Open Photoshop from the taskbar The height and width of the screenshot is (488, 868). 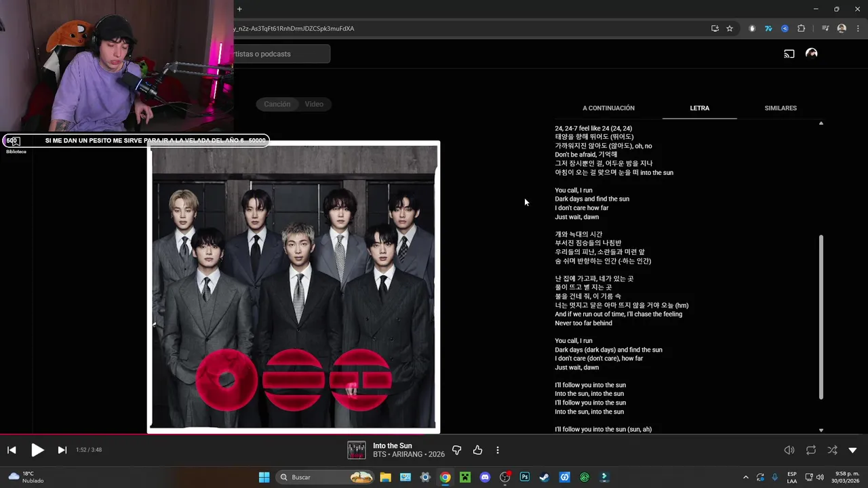click(525, 477)
